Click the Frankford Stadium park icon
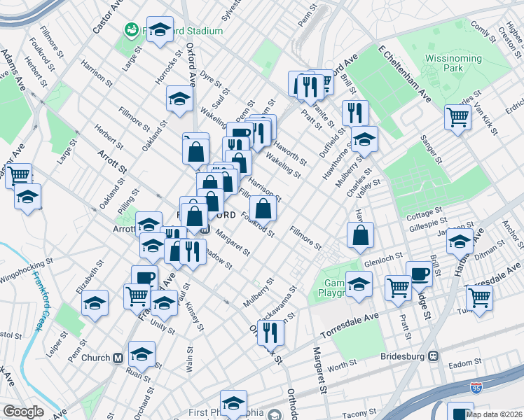The width and height of the screenshot is (524, 420). pos(132,31)
